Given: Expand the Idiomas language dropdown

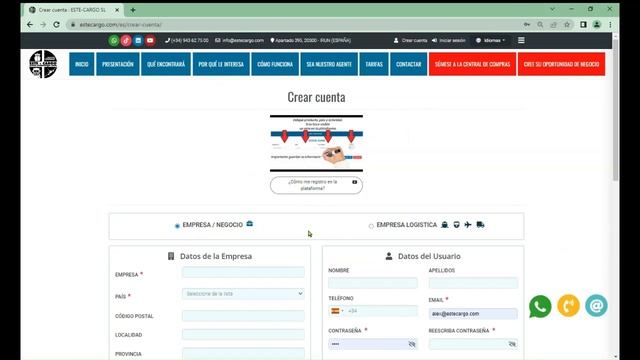Looking at the screenshot, I should [491, 40].
